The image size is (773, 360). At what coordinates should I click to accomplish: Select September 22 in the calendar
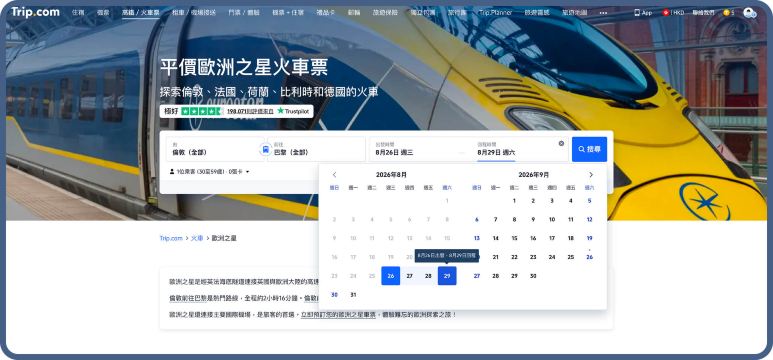514,257
